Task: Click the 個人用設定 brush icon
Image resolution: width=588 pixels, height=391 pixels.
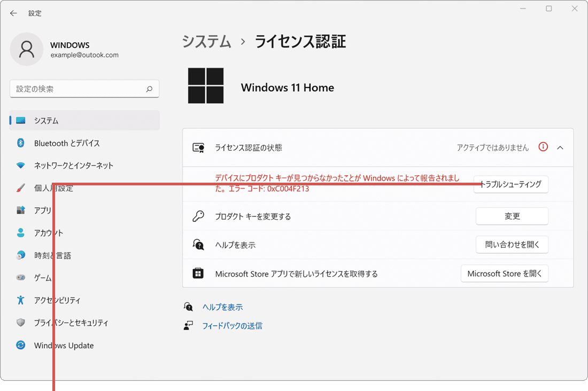Action: [19, 188]
